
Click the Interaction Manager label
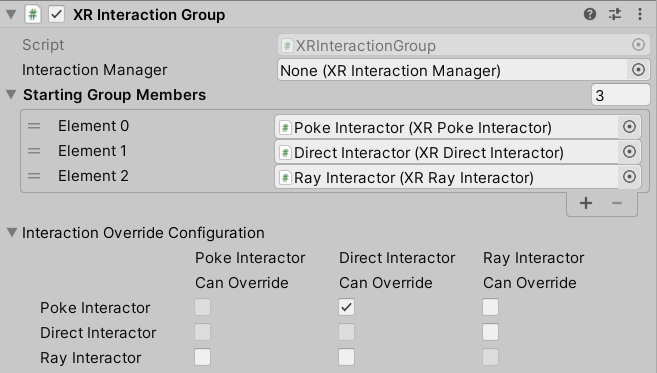point(95,70)
